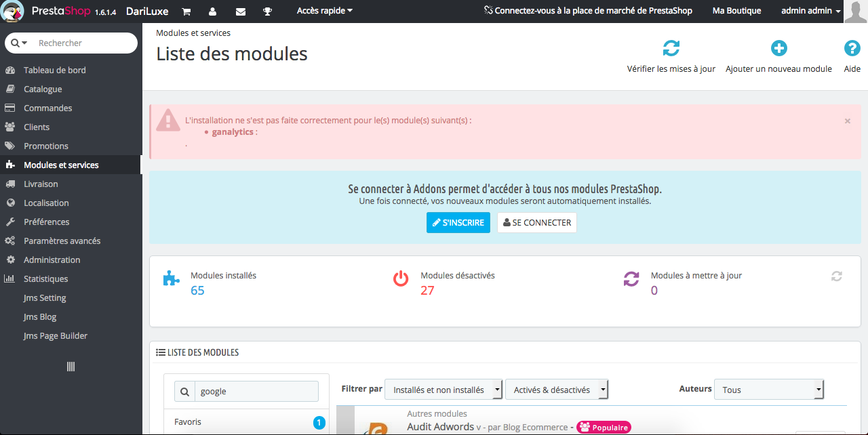The width and height of the screenshot is (868, 435).
Task: Open the trophy merchant expertise icon
Action: [267, 12]
